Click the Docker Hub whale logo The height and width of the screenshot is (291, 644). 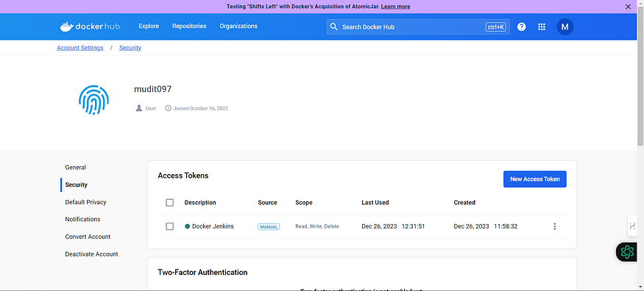tap(90, 26)
